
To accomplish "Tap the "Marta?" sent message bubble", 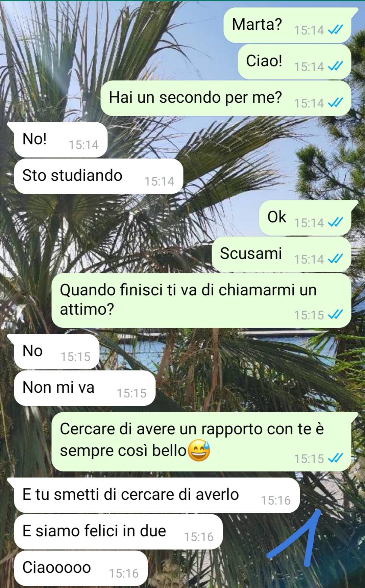I will pyautogui.click(x=287, y=25).
